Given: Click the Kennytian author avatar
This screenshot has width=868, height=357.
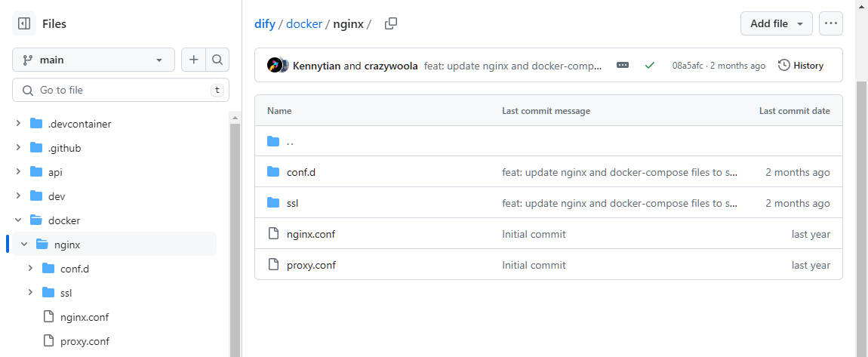Looking at the screenshot, I should coord(274,66).
